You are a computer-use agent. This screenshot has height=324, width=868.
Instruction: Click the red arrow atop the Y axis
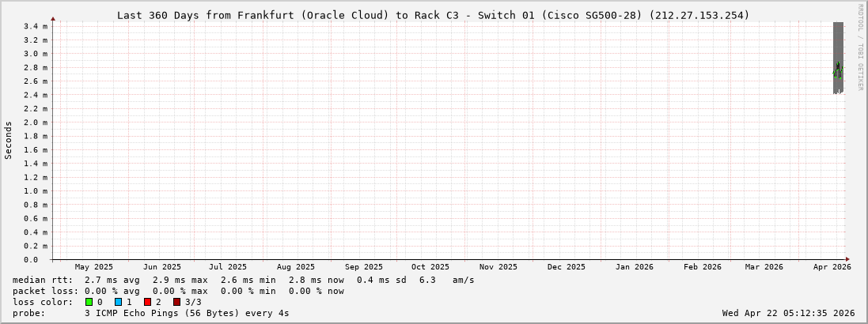(53, 18)
